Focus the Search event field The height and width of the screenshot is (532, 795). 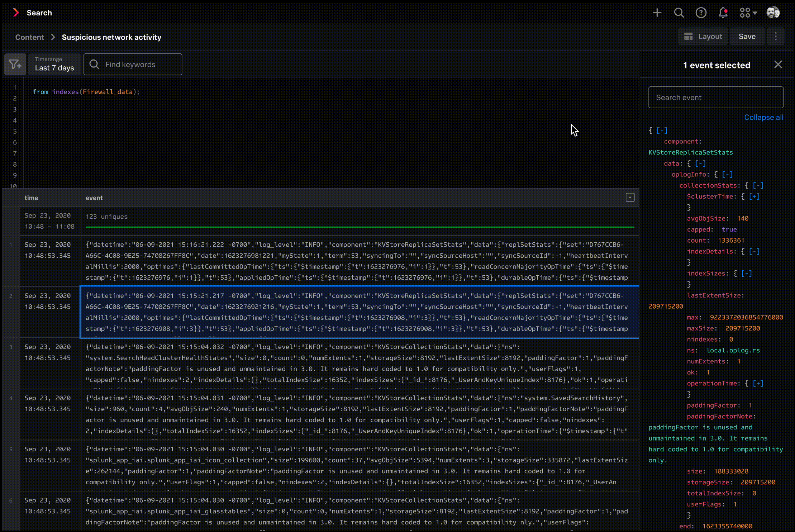coord(716,98)
